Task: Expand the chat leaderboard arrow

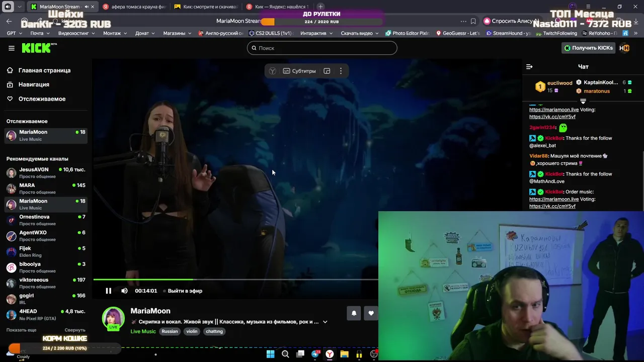Action: click(583, 101)
